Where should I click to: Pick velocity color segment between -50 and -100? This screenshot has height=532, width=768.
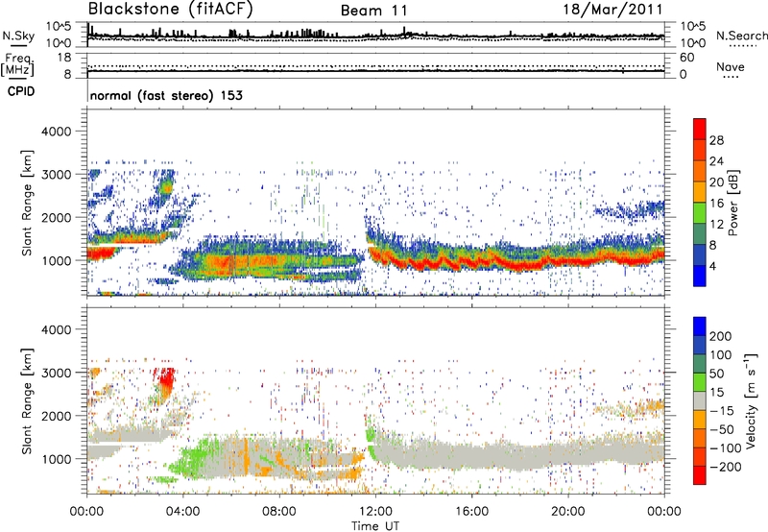coord(700,438)
